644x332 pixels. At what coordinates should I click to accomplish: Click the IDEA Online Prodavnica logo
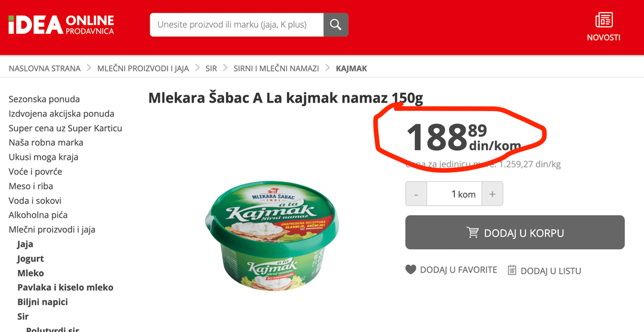pos(61,24)
